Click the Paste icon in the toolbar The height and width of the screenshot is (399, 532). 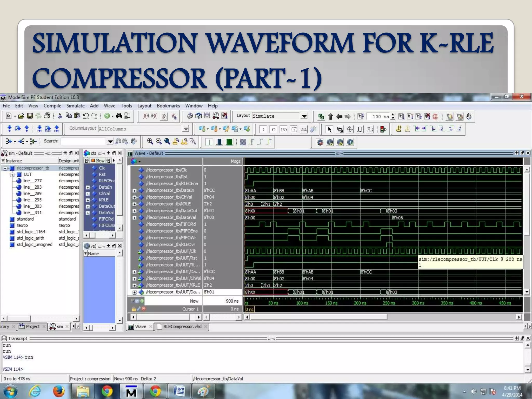point(77,116)
